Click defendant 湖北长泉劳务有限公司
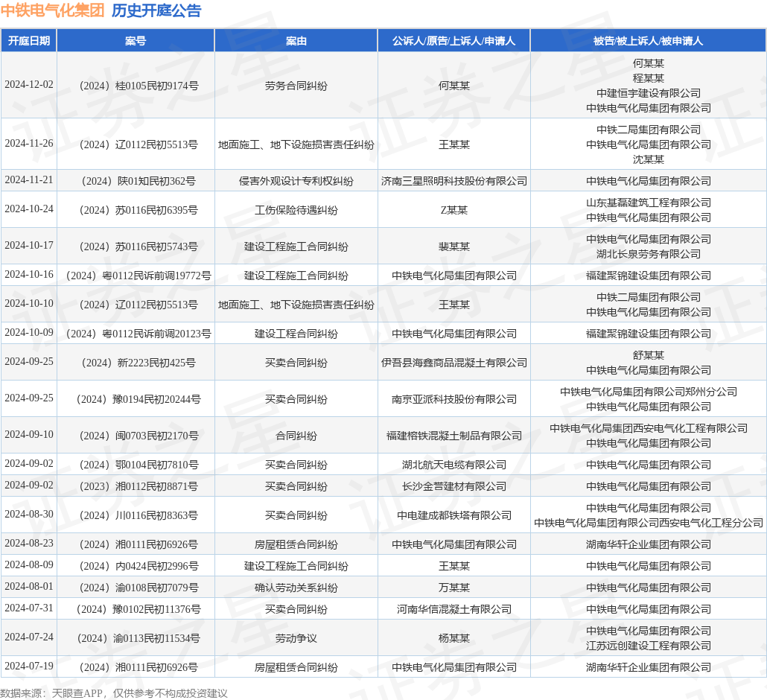The image size is (767, 700). 648,254
